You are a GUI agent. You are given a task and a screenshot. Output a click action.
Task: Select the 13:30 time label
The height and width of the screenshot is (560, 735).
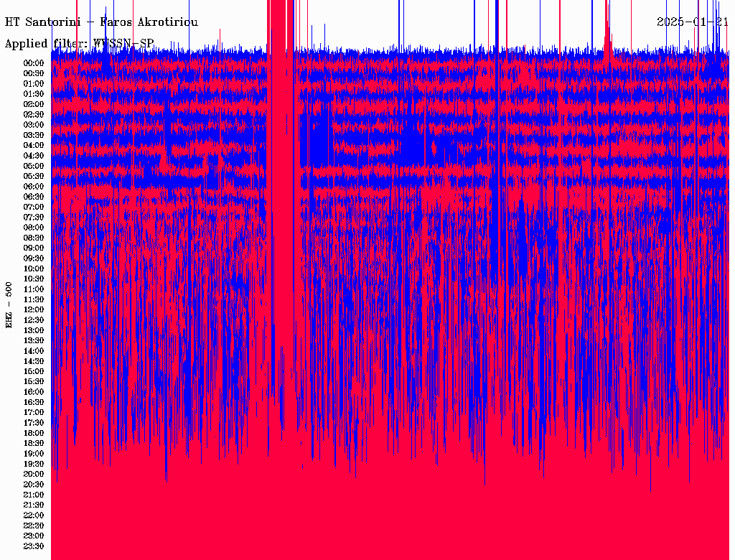click(x=34, y=340)
